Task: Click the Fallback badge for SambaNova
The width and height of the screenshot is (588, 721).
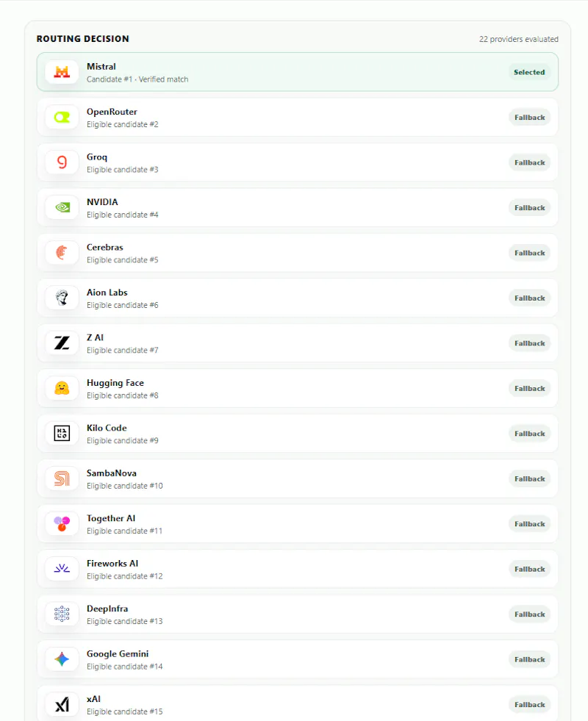Action: (530, 478)
